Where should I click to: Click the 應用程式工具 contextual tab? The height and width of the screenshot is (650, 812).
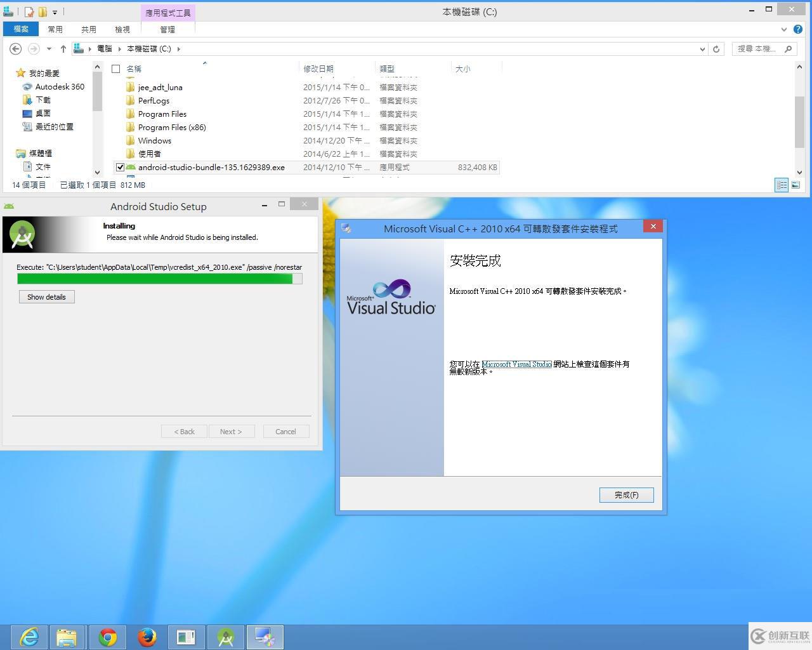[x=167, y=13]
